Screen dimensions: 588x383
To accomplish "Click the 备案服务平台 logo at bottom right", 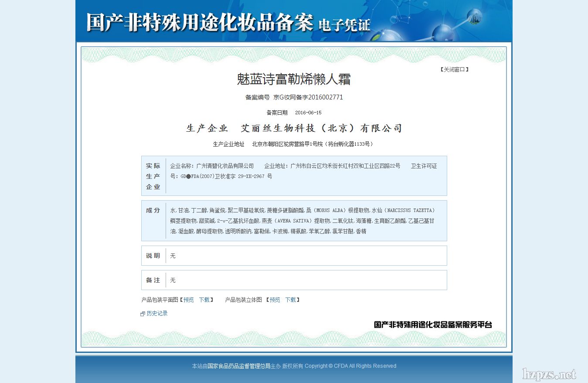I will pyautogui.click(x=433, y=325).
